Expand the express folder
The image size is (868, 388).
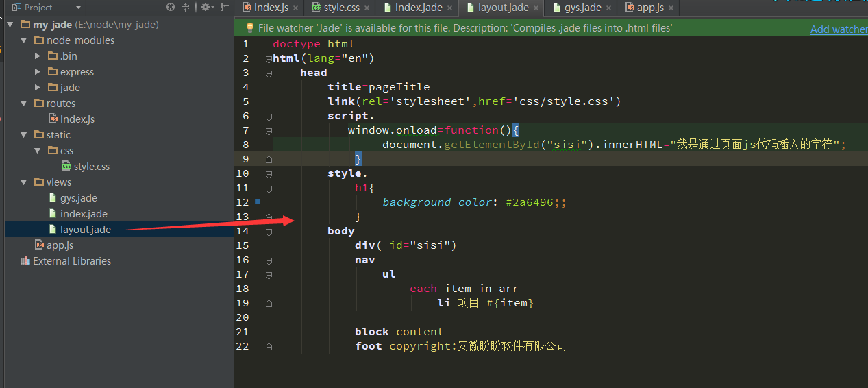[x=38, y=72]
